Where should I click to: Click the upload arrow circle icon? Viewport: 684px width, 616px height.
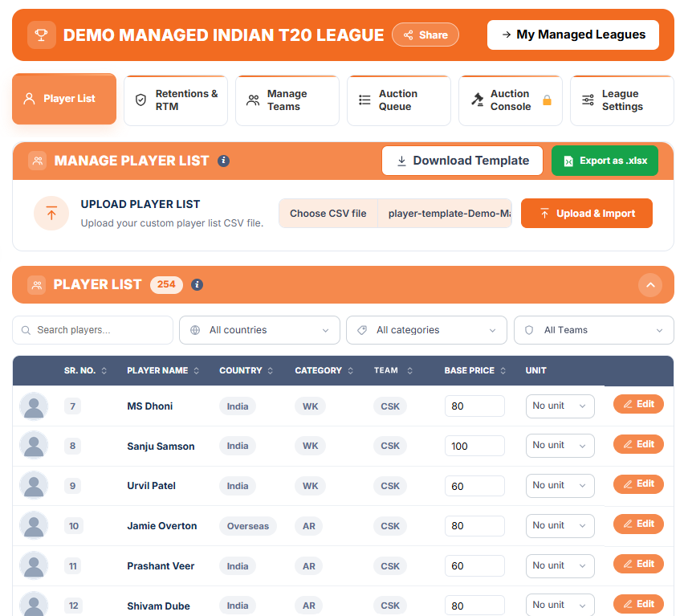coord(51,214)
